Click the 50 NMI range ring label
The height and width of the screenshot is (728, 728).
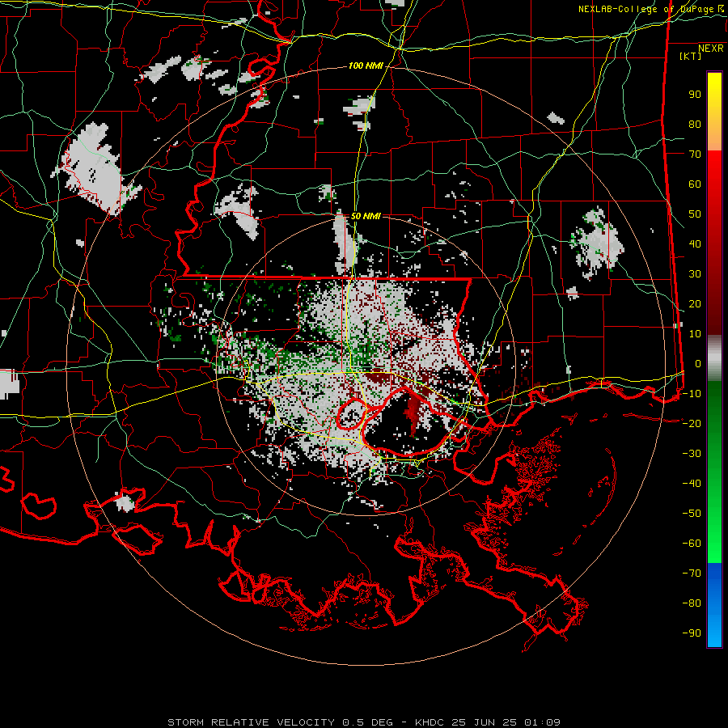pos(366,216)
